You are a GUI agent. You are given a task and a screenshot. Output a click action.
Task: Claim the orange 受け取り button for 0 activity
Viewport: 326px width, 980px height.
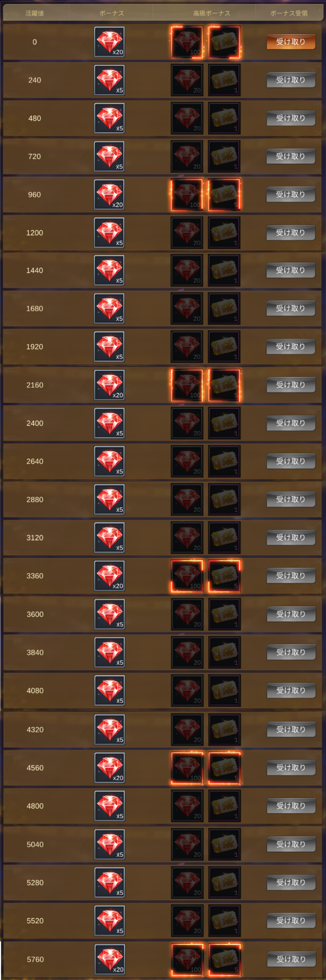click(x=291, y=42)
